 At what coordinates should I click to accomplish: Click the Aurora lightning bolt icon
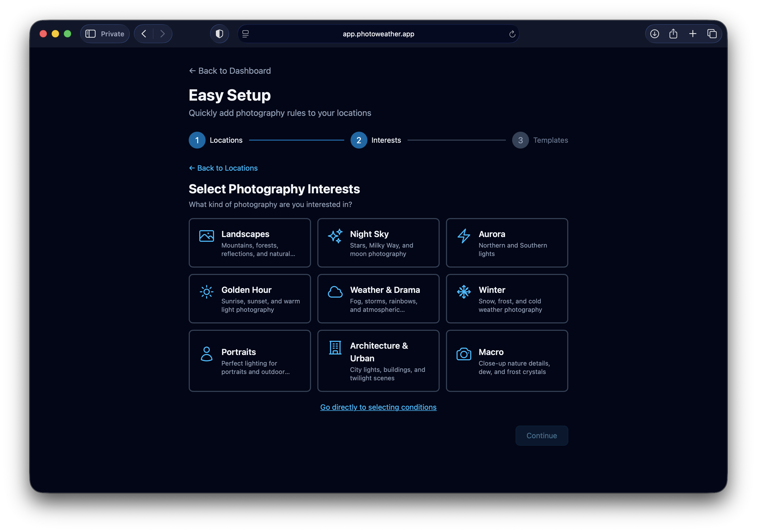click(x=464, y=235)
